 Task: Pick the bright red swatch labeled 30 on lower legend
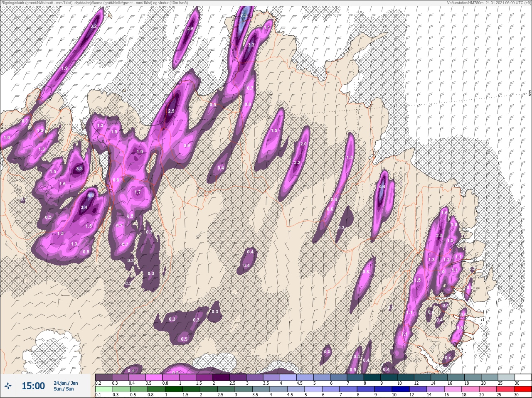(523, 389)
